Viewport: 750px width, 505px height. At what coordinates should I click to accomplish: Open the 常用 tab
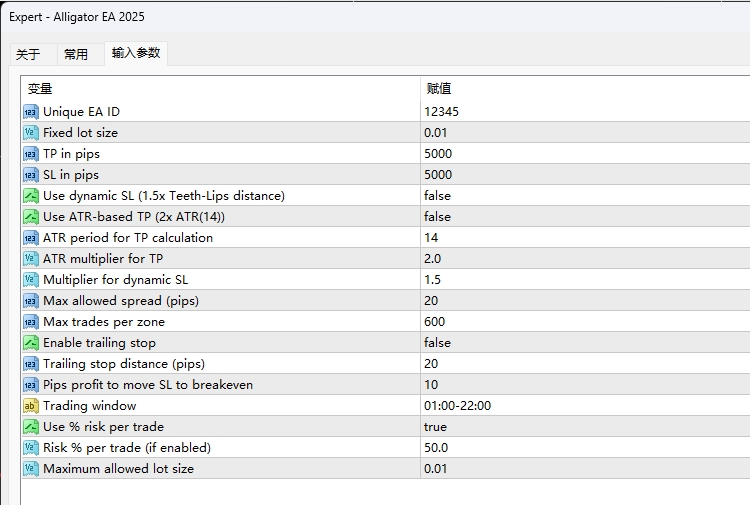[76, 54]
